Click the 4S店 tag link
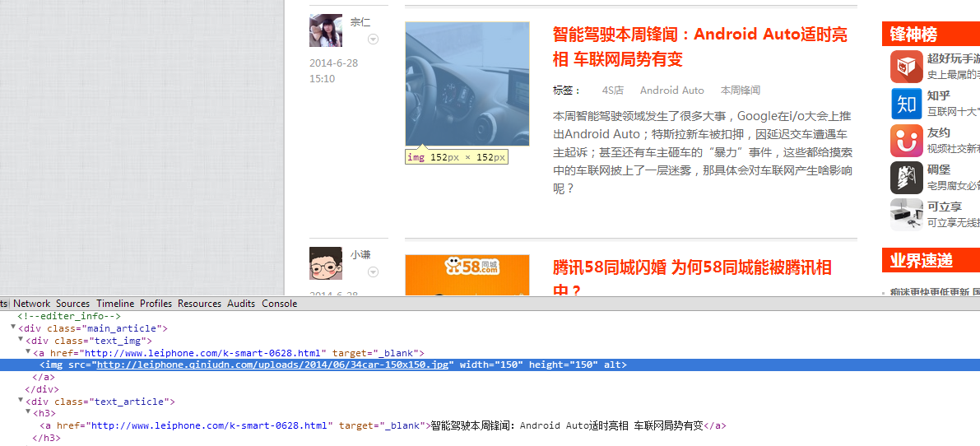Image resolution: width=980 pixels, height=446 pixels. (x=612, y=91)
